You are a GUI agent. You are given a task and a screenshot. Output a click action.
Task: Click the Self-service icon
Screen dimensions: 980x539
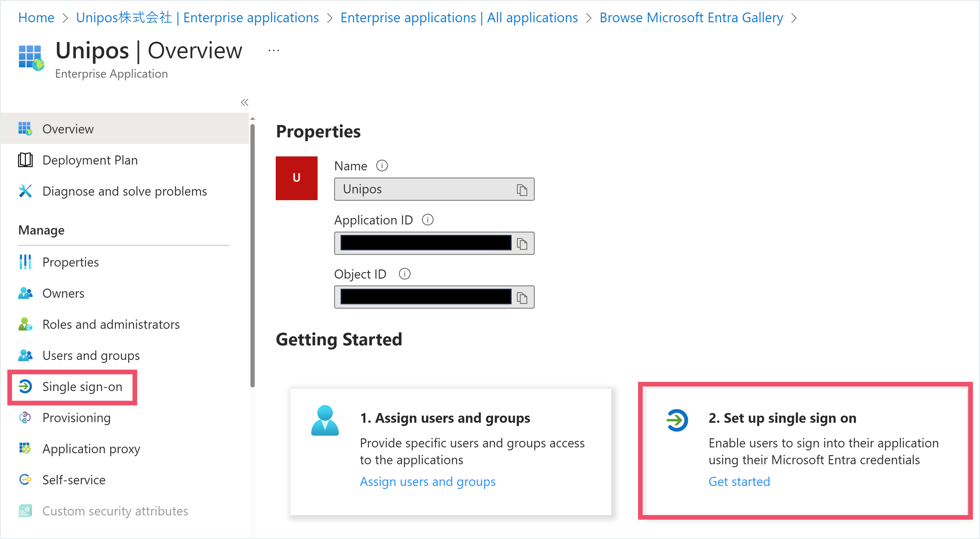point(25,480)
